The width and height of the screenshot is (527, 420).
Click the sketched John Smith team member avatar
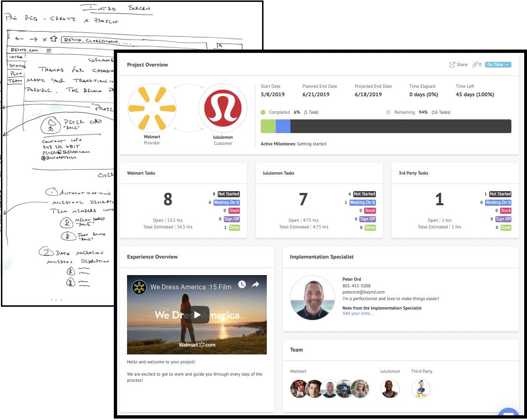click(68, 236)
